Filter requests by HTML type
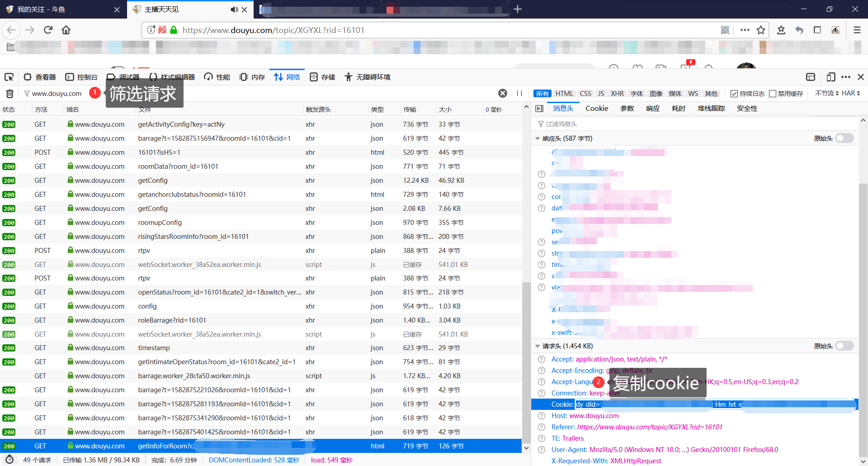Screen dimensions: 868x466 564,94
